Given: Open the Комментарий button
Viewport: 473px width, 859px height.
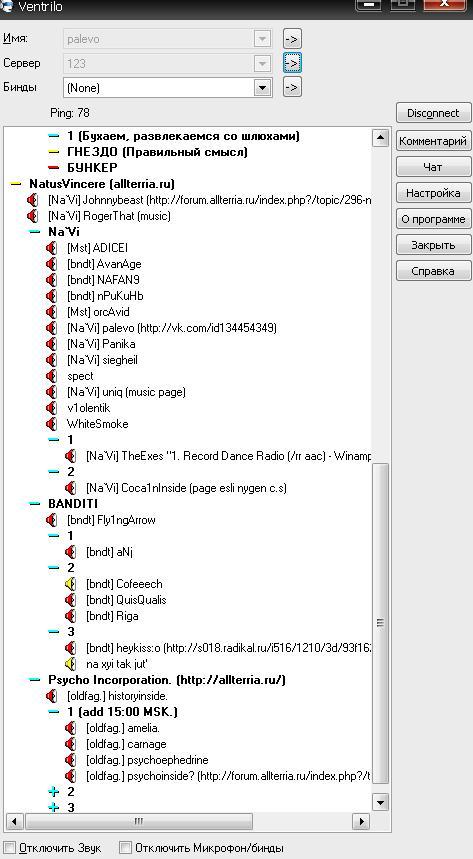Looking at the screenshot, I should point(434,141).
